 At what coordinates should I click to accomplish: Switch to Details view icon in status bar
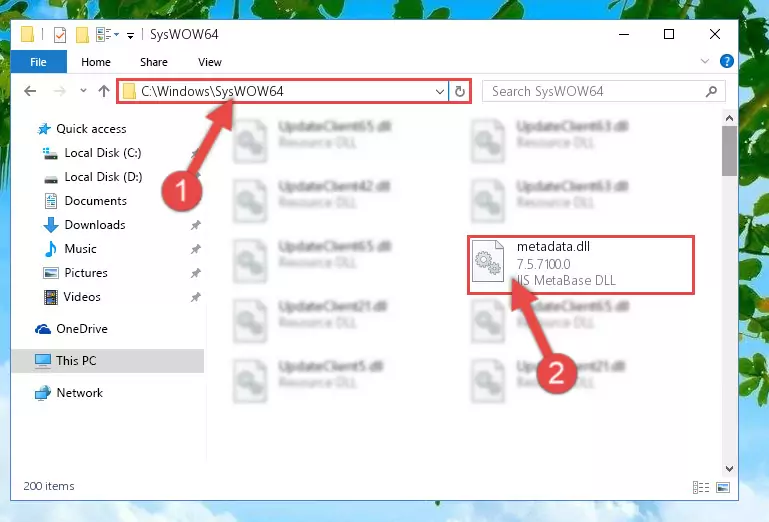pyautogui.click(x=701, y=487)
